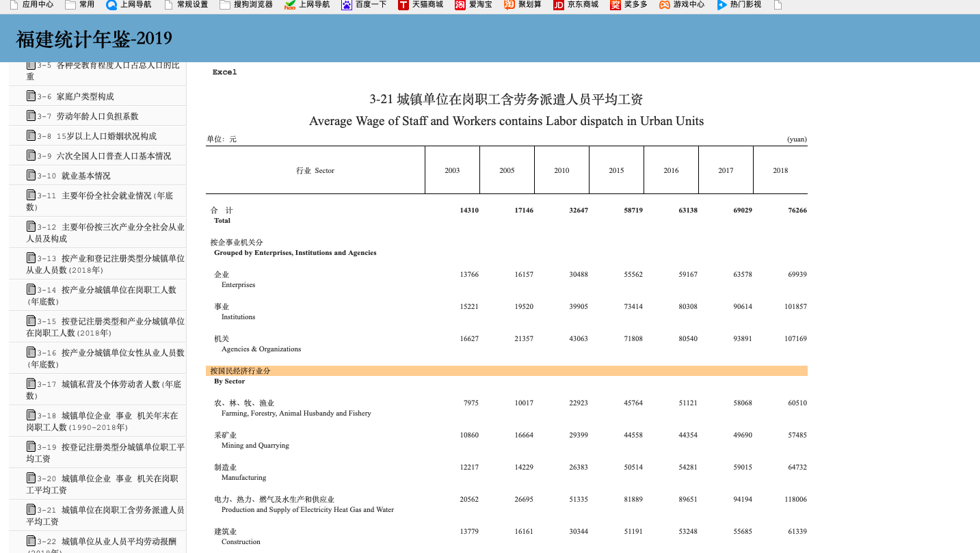Click document icon beside 3-8 婚姻状况构成

coord(31,135)
